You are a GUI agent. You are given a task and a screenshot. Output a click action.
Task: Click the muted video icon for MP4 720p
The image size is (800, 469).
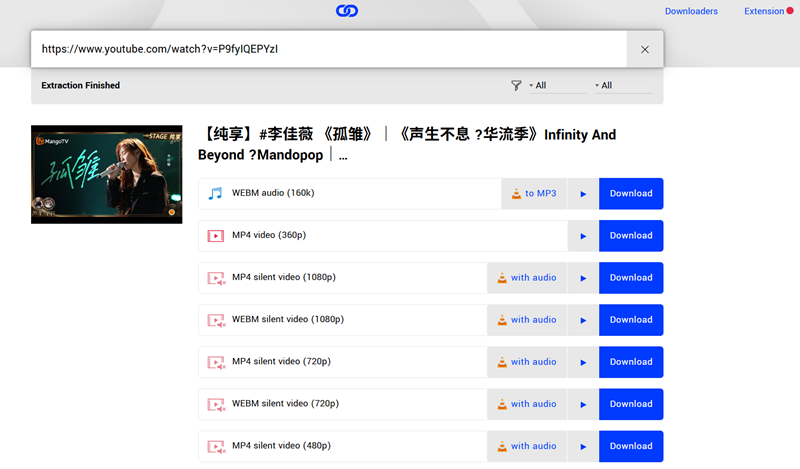click(x=216, y=362)
